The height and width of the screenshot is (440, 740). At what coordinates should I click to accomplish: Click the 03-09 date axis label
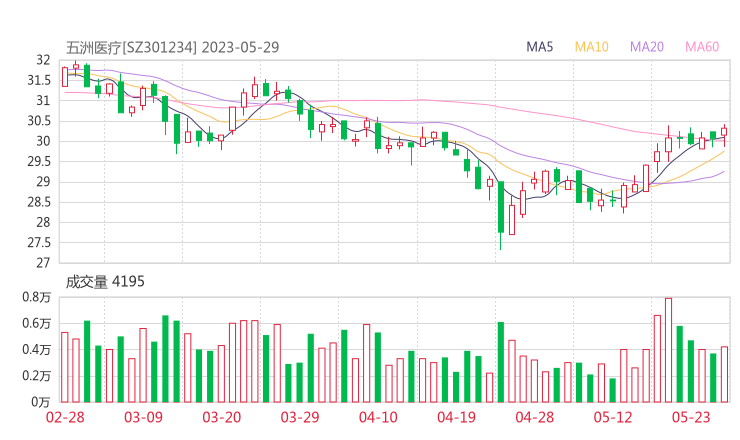click(143, 417)
